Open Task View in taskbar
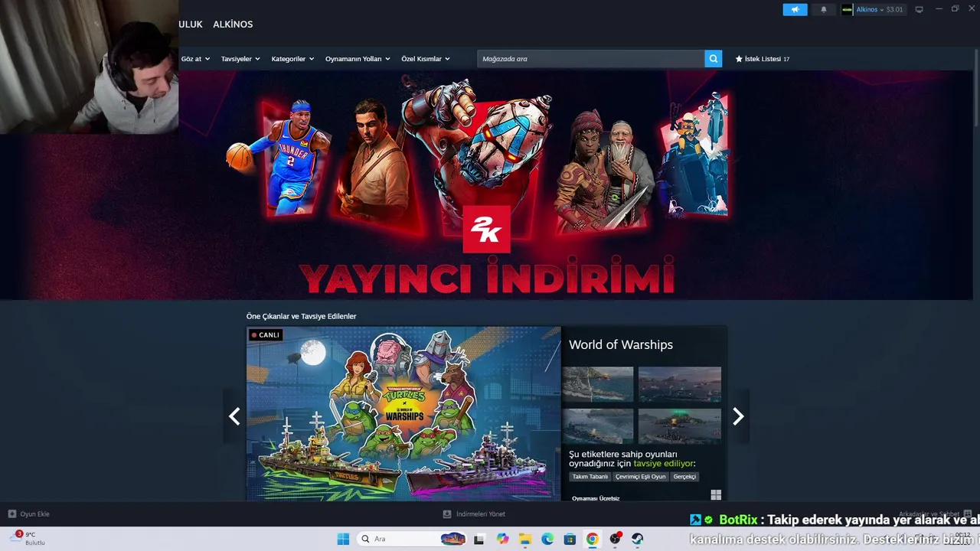Screen dimensions: 980x551 479,539
